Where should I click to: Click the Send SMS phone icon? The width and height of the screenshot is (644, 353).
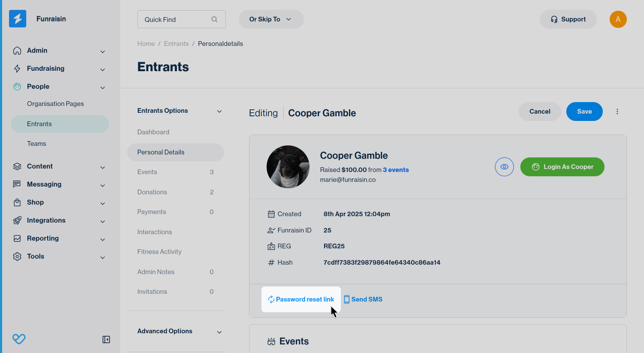[x=346, y=299]
